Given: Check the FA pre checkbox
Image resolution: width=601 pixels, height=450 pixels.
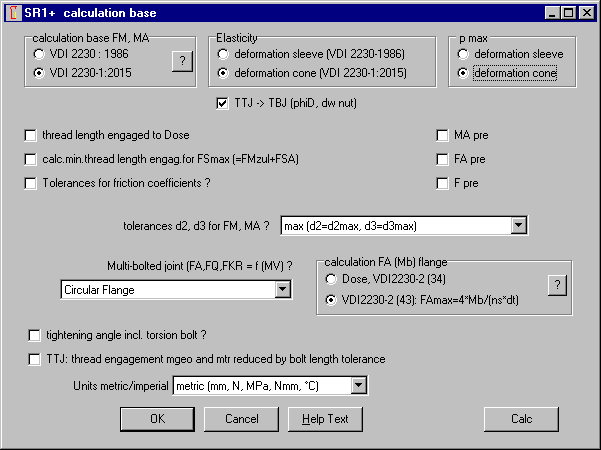Looking at the screenshot, I should click(443, 158).
